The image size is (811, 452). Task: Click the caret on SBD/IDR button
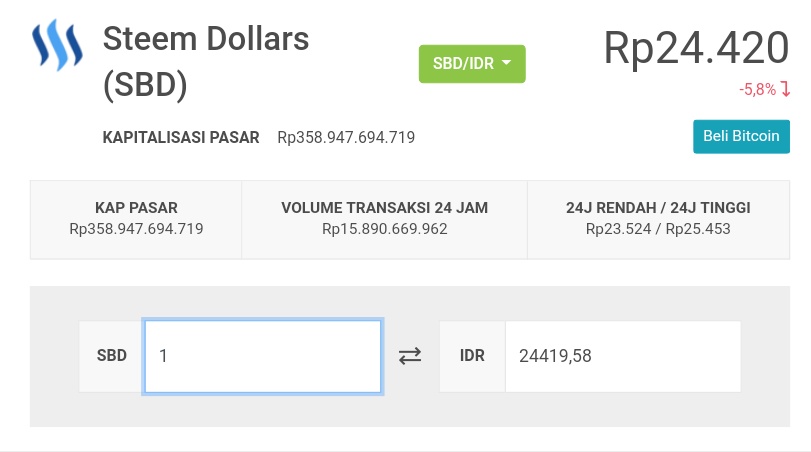click(506, 64)
